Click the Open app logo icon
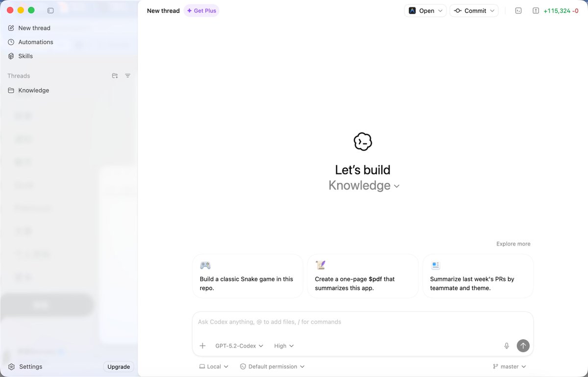Image resolution: width=588 pixels, height=377 pixels. 412,11
